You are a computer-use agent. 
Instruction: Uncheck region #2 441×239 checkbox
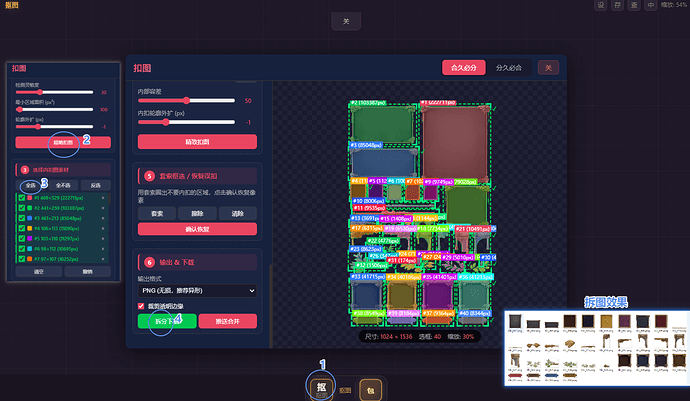22,208
